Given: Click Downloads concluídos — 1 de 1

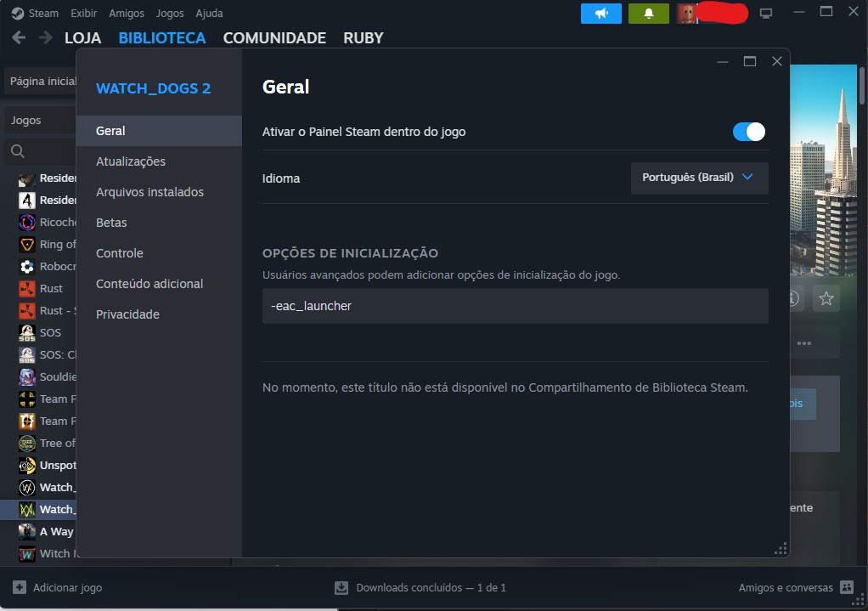Looking at the screenshot, I should click(x=431, y=588).
